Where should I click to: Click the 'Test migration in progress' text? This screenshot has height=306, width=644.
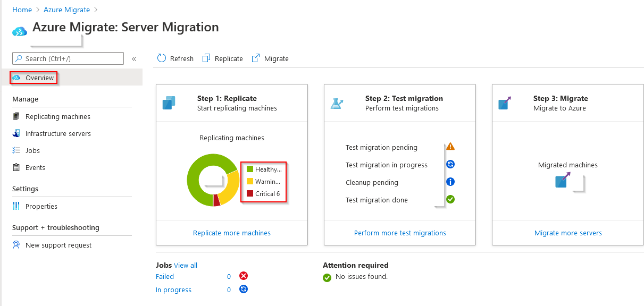coord(387,165)
